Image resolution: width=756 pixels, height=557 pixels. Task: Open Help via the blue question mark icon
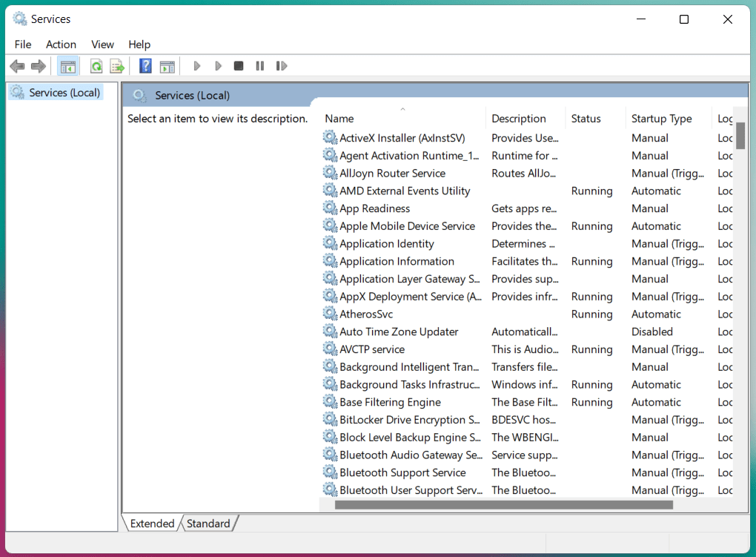pyautogui.click(x=145, y=66)
